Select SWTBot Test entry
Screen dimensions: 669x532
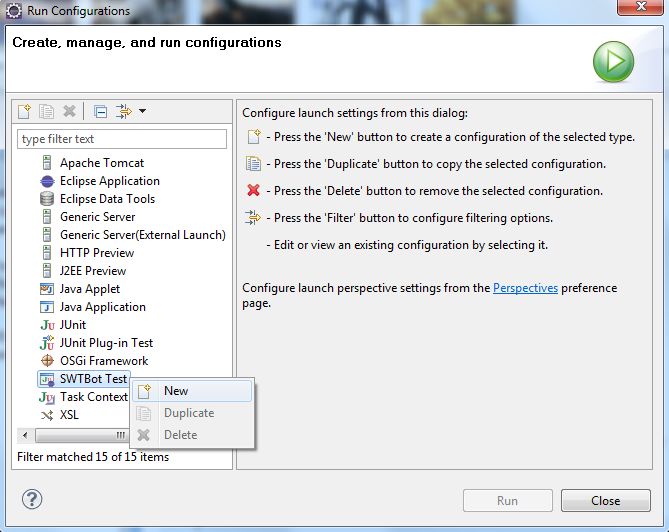pyautogui.click(x=93, y=379)
